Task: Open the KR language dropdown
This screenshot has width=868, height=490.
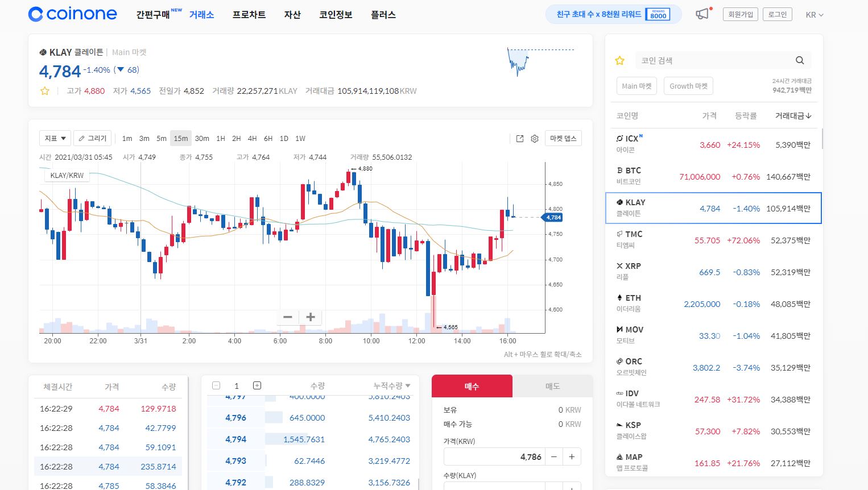Action: coord(815,15)
